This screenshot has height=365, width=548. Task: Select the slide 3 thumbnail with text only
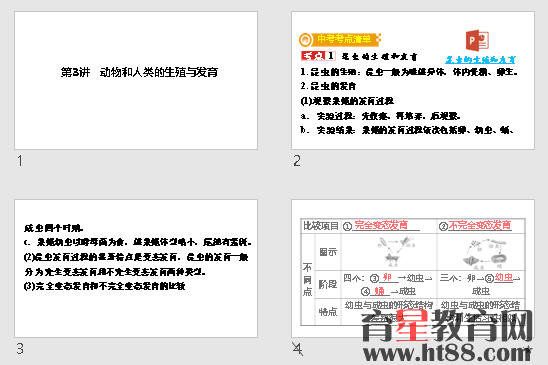pos(136,269)
